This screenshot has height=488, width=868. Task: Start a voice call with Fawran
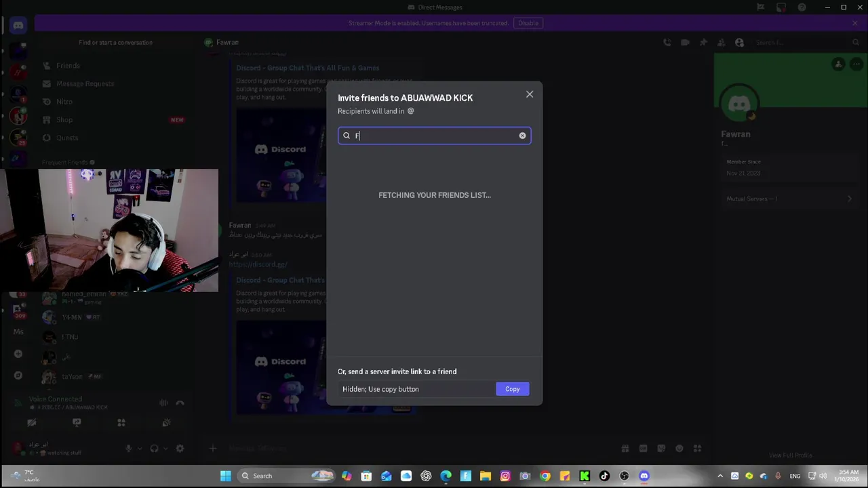point(667,42)
